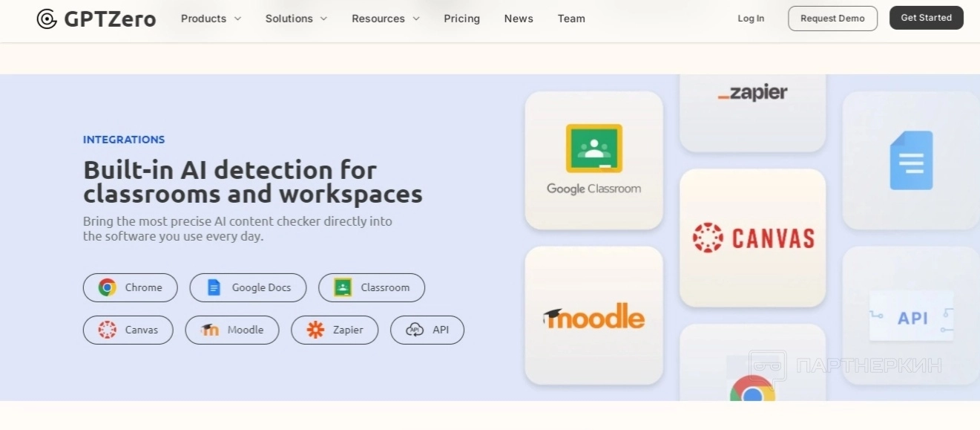Select the Canvas integration pill

tap(128, 330)
